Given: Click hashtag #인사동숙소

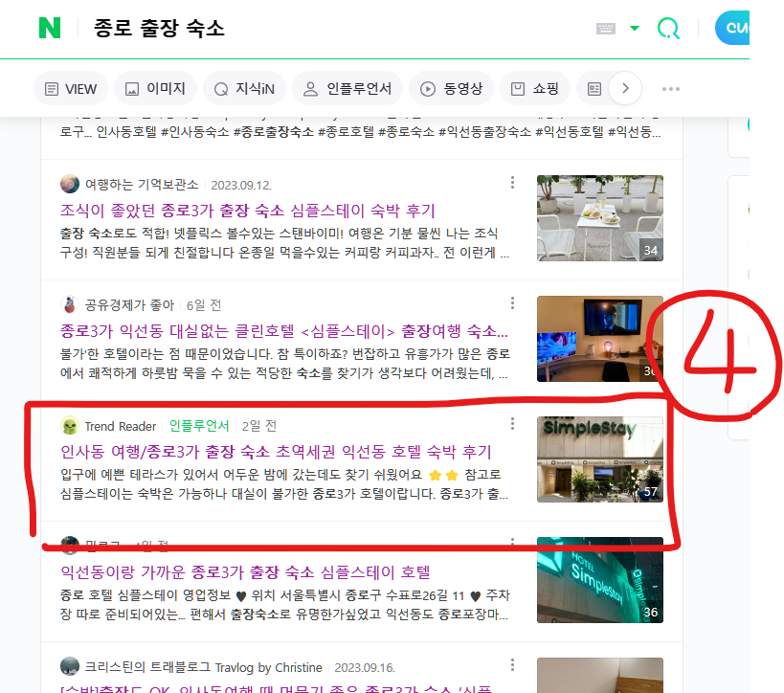Looking at the screenshot, I should pos(195,132).
